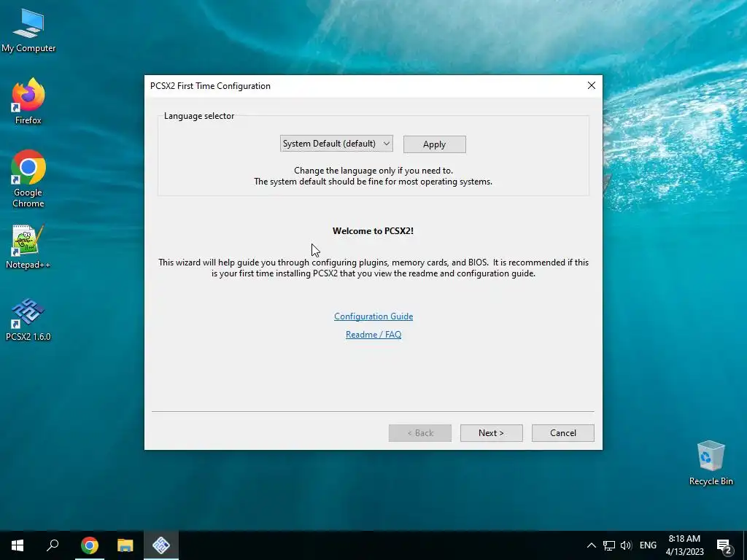Open Chrome from the taskbar
The height and width of the screenshot is (560, 747).
(90, 545)
